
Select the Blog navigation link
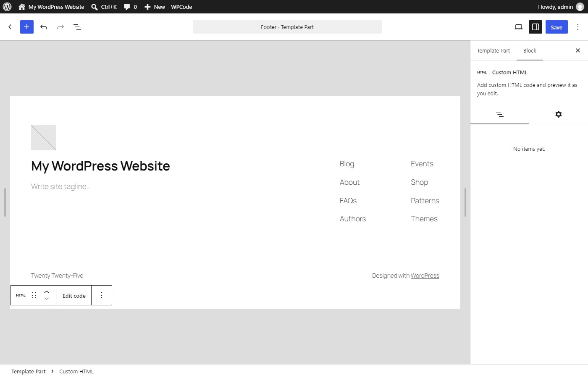[347, 164]
